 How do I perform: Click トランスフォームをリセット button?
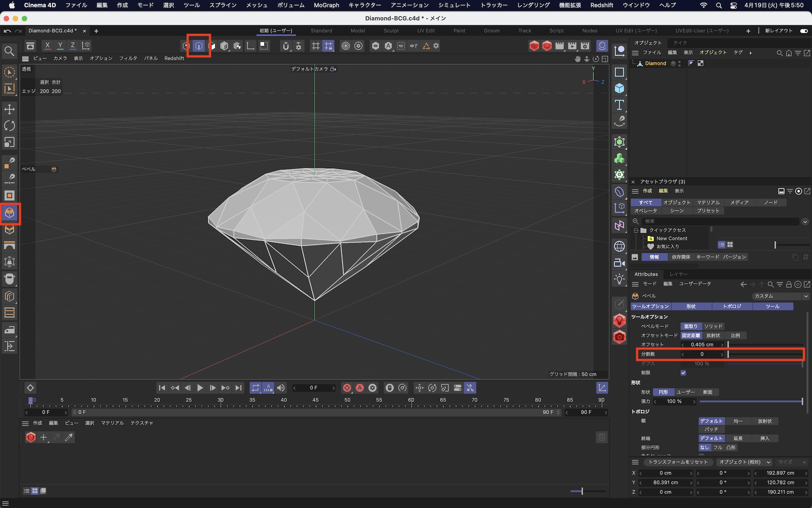(678, 462)
